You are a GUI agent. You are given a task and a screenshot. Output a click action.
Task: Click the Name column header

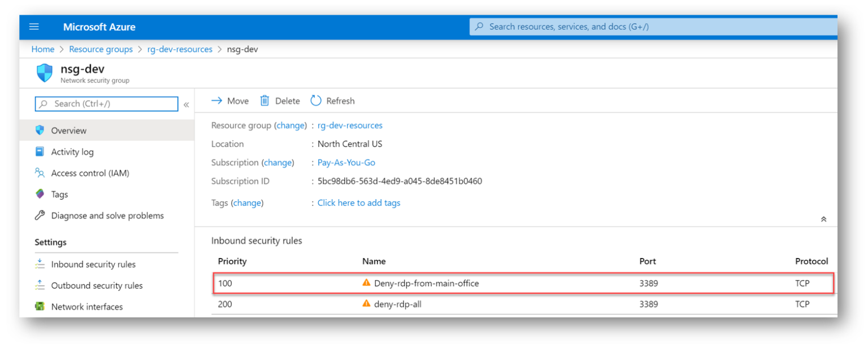tap(374, 261)
